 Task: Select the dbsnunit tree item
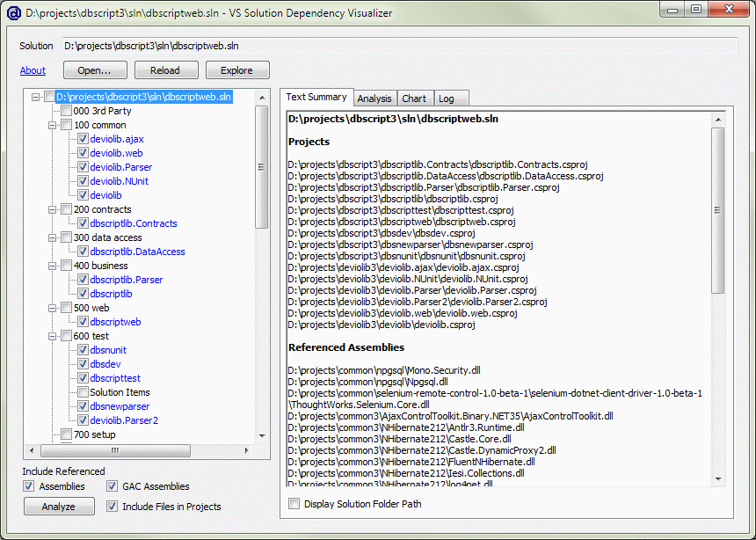pyautogui.click(x=108, y=350)
